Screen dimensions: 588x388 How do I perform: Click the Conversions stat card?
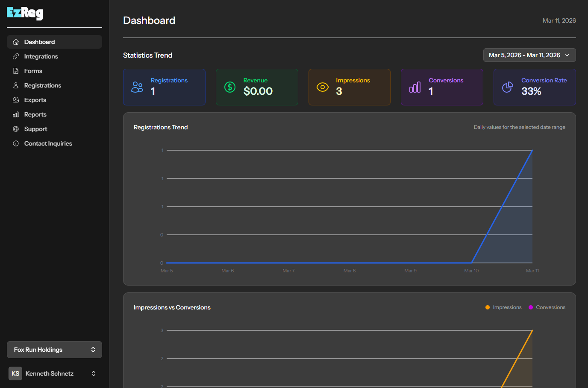[x=442, y=87]
